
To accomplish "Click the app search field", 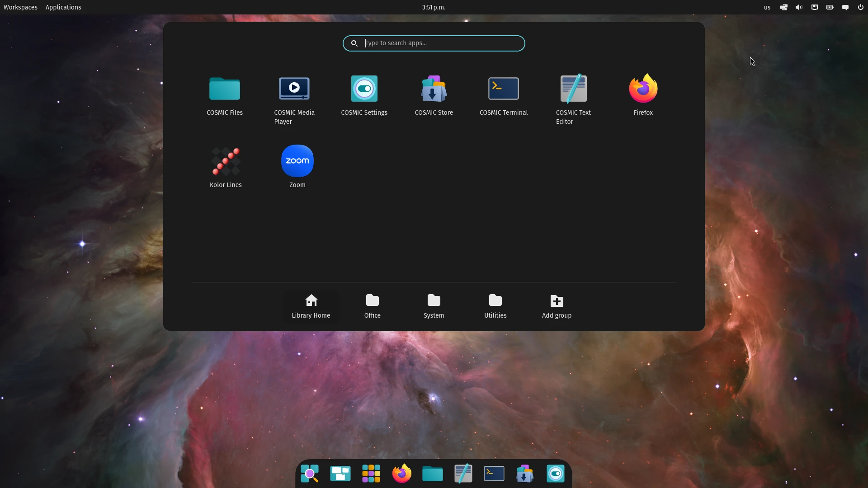I will [x=434, y=43].
